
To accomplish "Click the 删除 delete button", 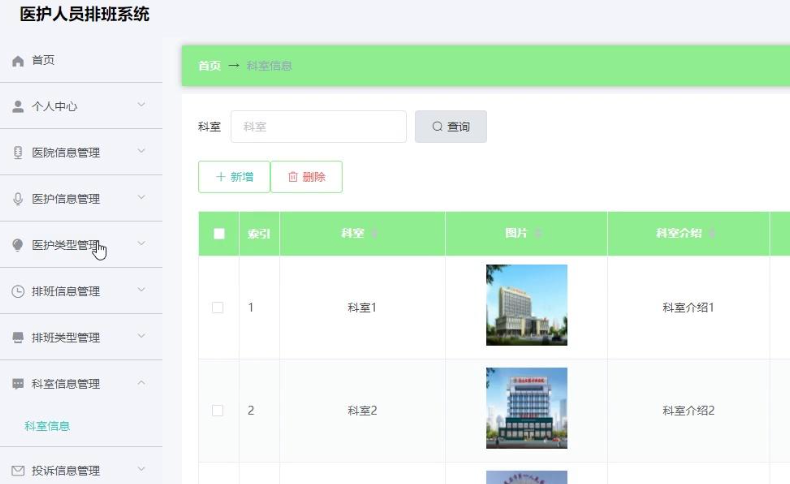I will [306, 177].
